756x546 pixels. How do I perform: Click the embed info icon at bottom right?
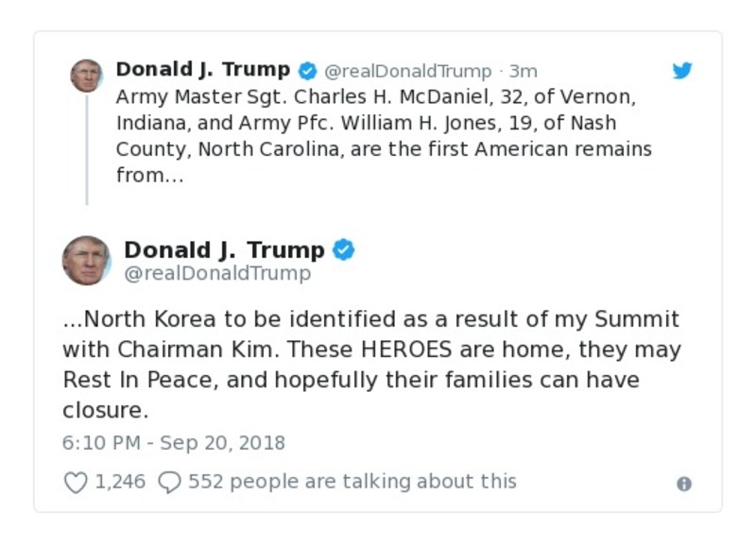point(683,483)
